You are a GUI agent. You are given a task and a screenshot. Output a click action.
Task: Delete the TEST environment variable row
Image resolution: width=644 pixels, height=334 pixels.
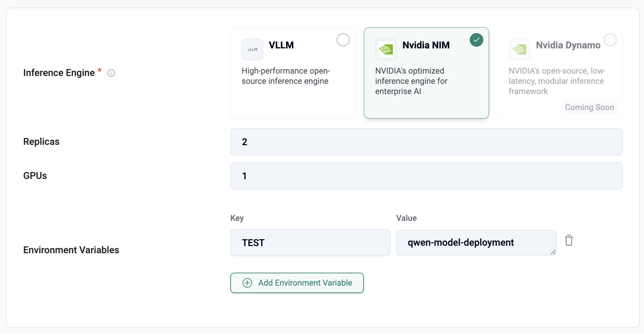(x=569, y=240)
